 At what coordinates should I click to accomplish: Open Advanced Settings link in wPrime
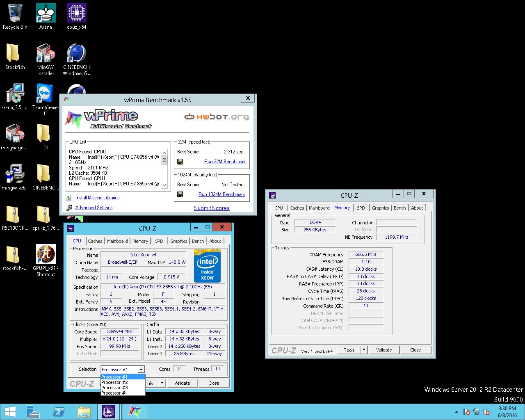(94, 208)
